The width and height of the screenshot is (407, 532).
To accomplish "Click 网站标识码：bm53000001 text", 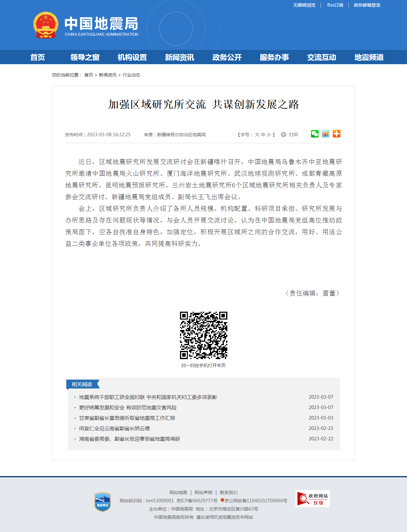I will [147, 501].
